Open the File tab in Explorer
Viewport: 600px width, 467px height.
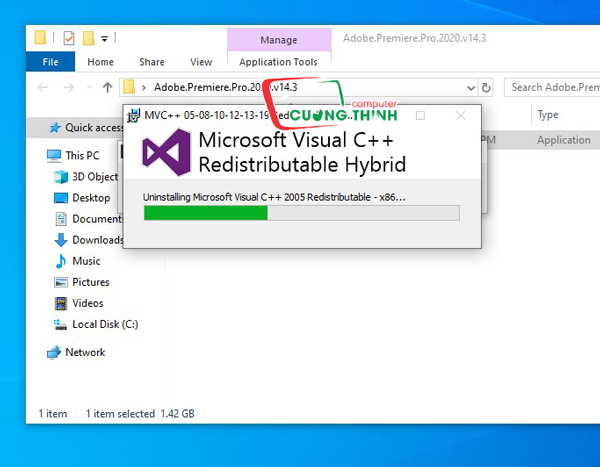(x=50, y=62)
